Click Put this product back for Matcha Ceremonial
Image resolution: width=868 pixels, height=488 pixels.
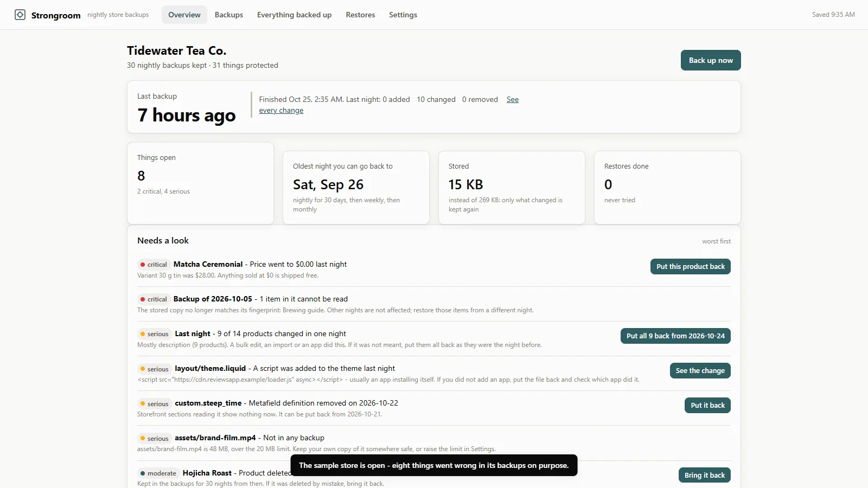[691, 266]
